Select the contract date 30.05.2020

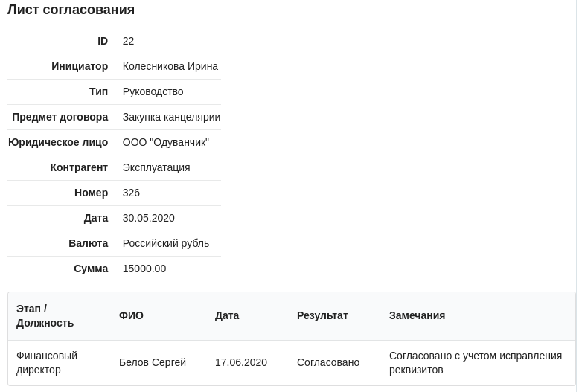149,218
